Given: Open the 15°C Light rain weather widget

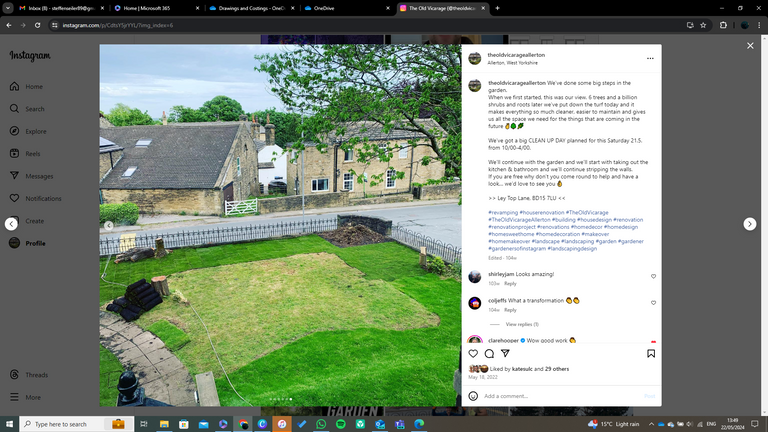Looking at the screenshot, I should pyautogui.click(x=613, y=424).
